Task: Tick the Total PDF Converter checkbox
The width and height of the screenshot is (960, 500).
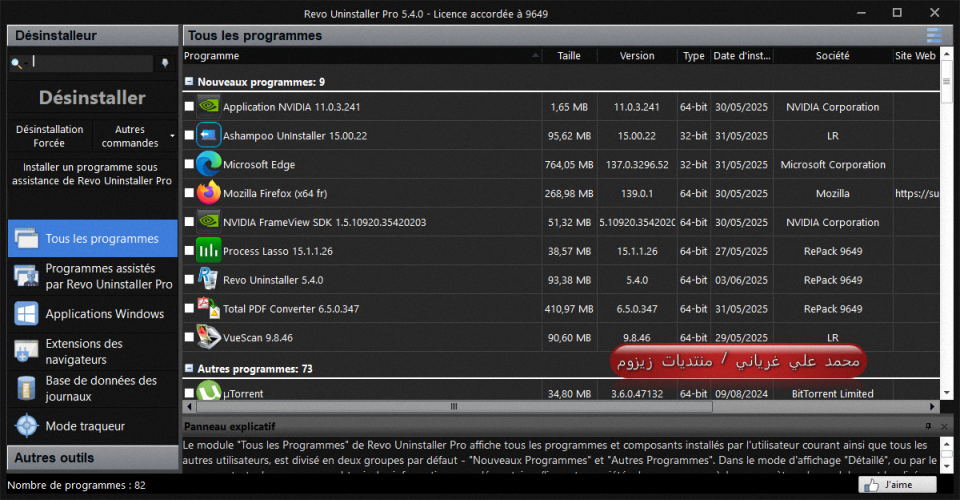Action: (189, 307)
